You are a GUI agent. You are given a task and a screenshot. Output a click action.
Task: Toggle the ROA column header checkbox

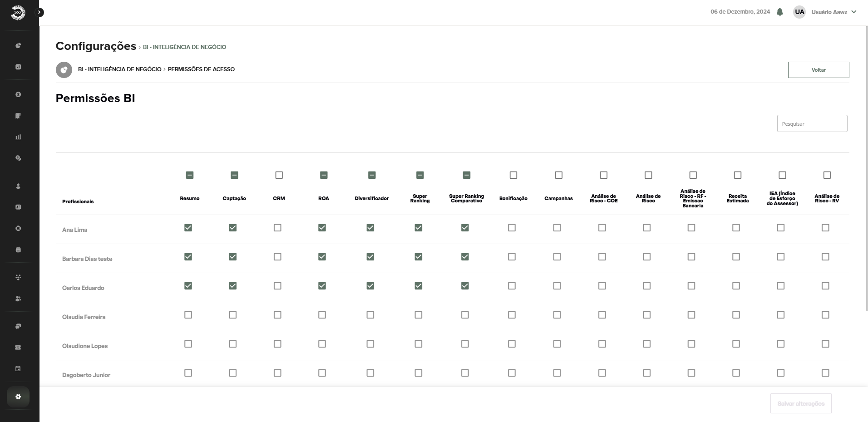pos(324,175)
